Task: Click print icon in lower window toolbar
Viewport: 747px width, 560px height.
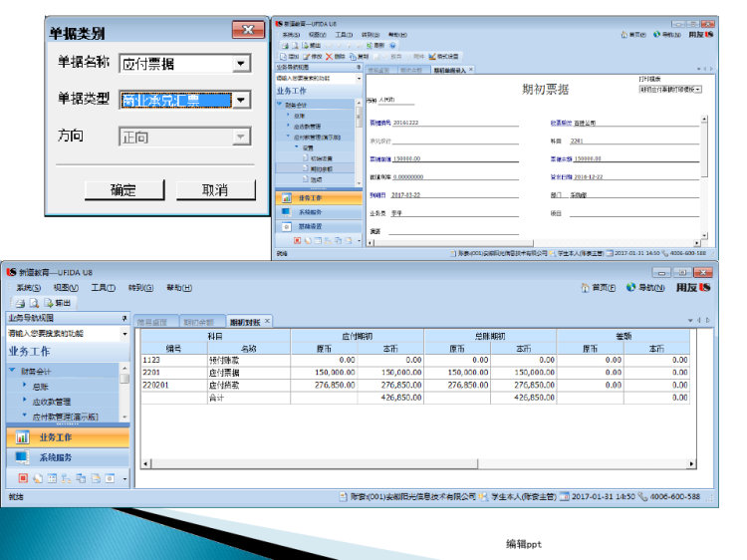Action: tap(20, 303)
